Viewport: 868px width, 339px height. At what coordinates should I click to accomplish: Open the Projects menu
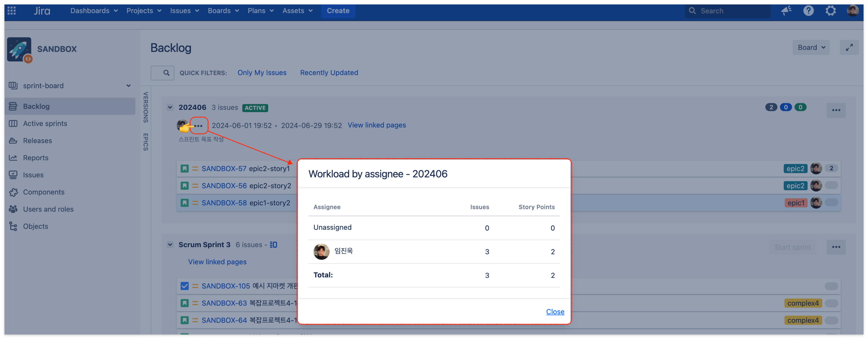(144, 11)
